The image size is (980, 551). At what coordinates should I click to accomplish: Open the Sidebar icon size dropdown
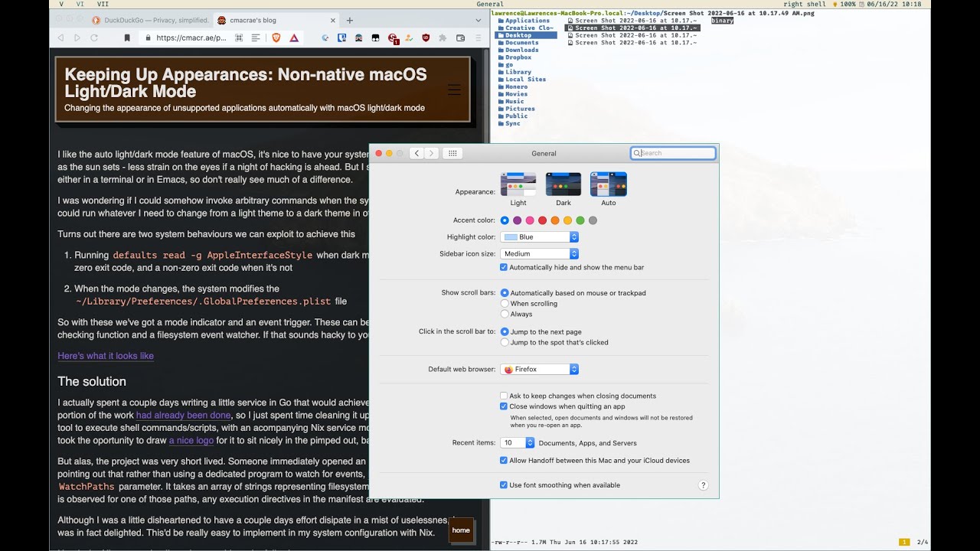tap(540, 253)
